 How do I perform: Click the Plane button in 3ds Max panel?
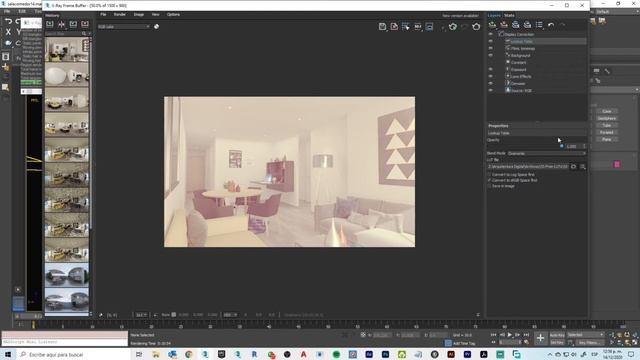(x=607, y=139)
